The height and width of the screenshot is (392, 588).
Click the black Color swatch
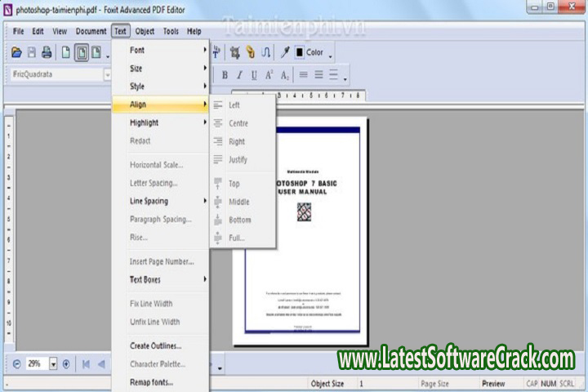(300, 52)
